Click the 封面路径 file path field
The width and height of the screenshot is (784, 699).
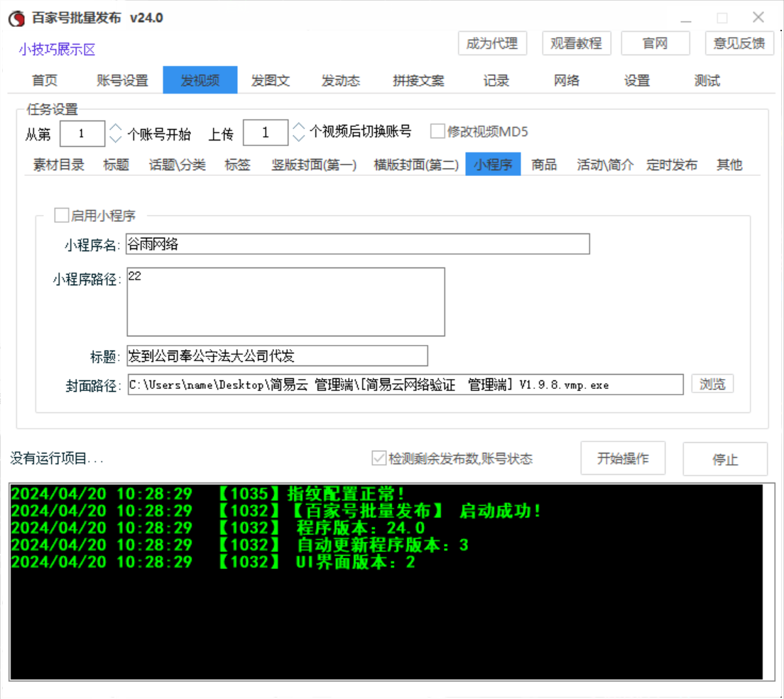(405, 385)
